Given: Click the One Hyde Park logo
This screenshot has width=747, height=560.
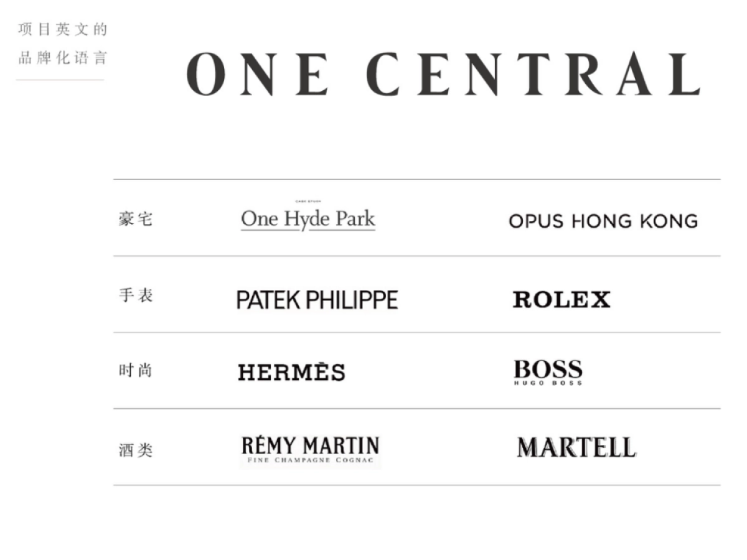Looking at the screenshot, I should tap(308, 219).
